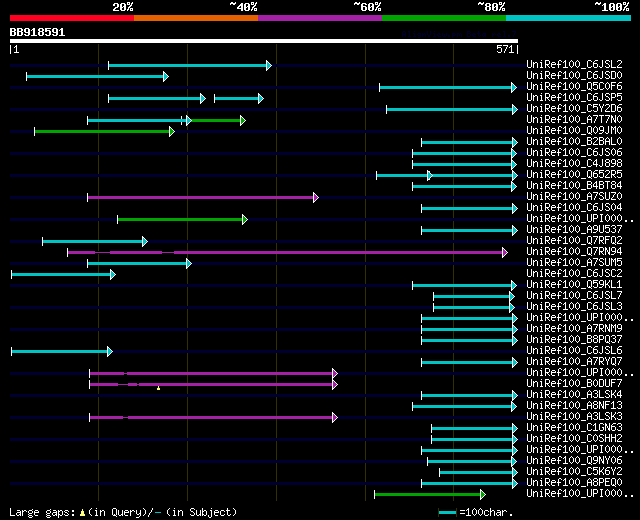Select the purple A3LSK3 alignment bar
640x520 pixels.
(213, 417)
